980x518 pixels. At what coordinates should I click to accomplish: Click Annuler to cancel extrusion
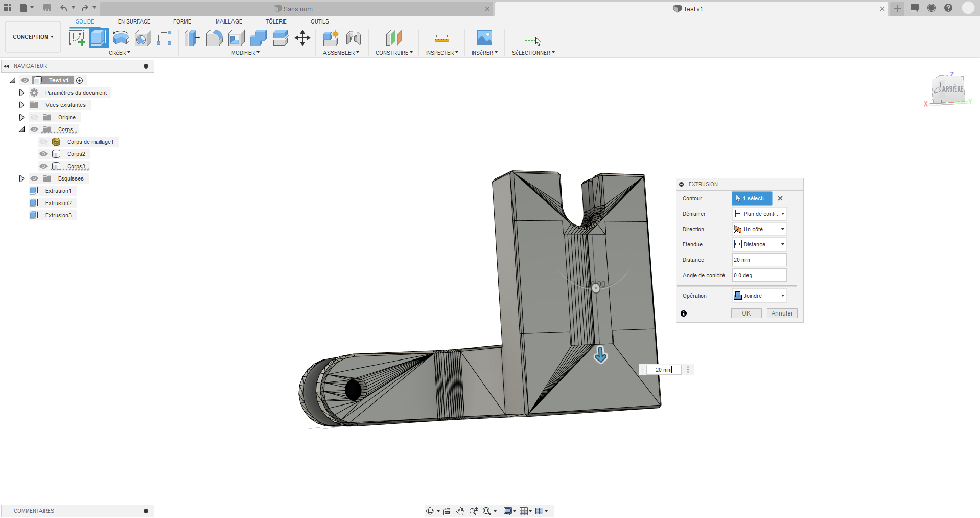[x=782, y=313]
